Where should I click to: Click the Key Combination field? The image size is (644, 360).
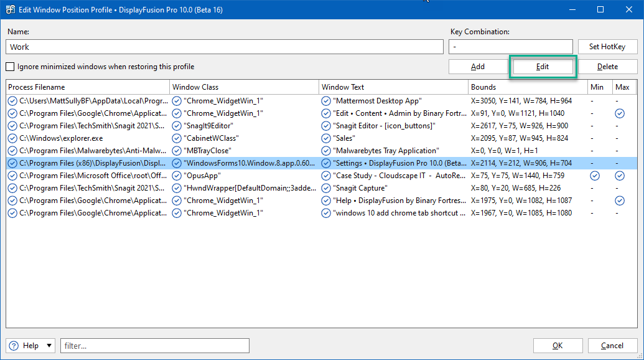pos(510,47)
